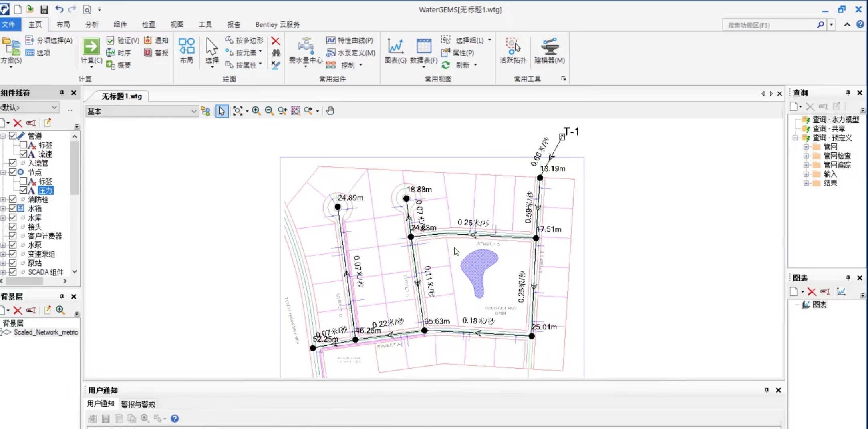Click undo arrow in title bar
The image size is (868, 429).
point(59,9)
